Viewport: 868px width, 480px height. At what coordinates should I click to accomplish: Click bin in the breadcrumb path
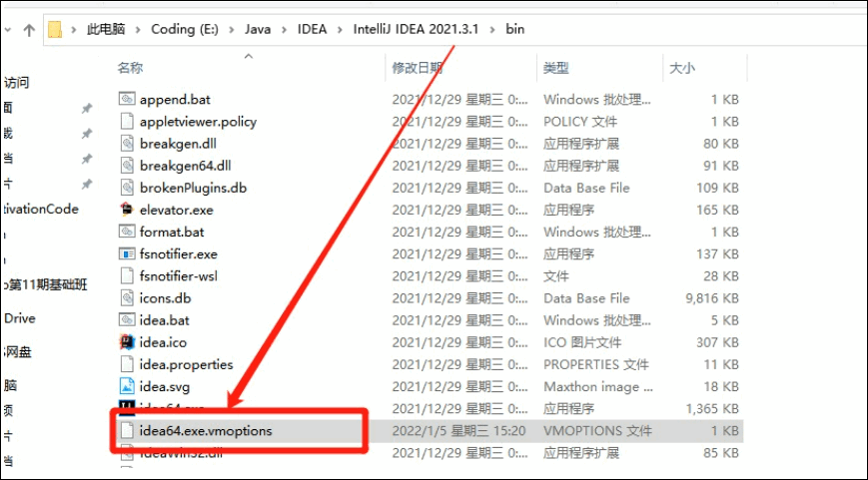[514, 29]
